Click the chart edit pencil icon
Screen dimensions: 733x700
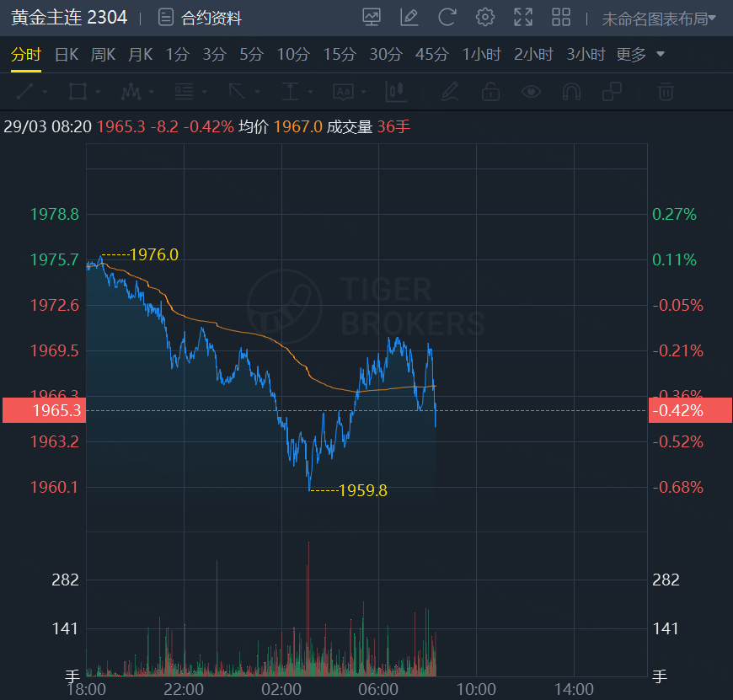[409, 17]
